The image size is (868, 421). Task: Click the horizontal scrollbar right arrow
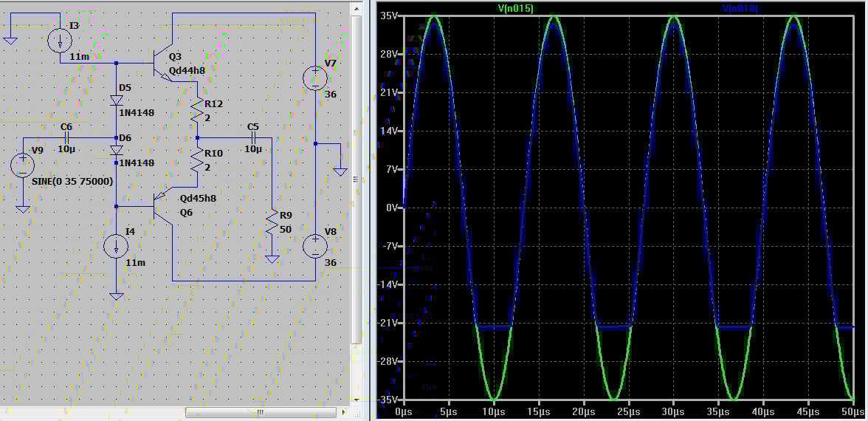click(344, 411)
